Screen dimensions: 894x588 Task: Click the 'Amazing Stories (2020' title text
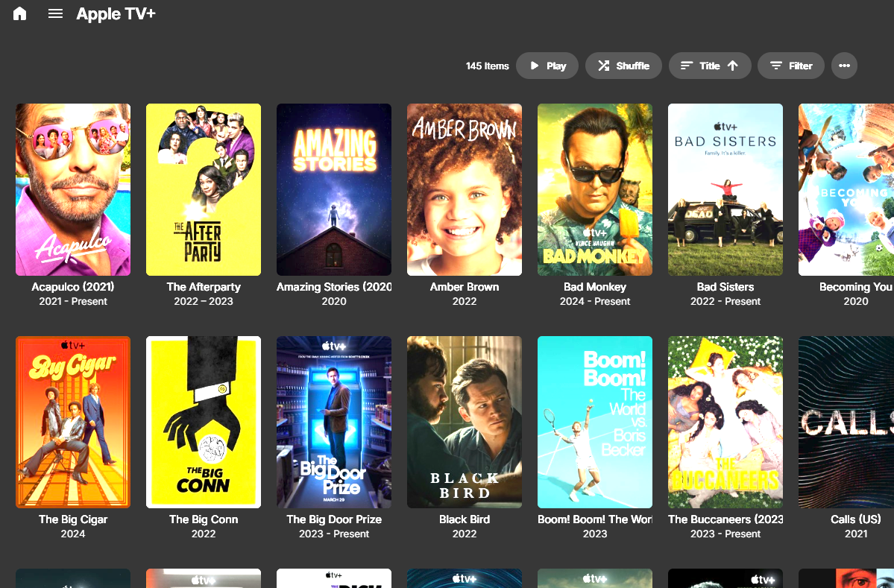point(334,287)
